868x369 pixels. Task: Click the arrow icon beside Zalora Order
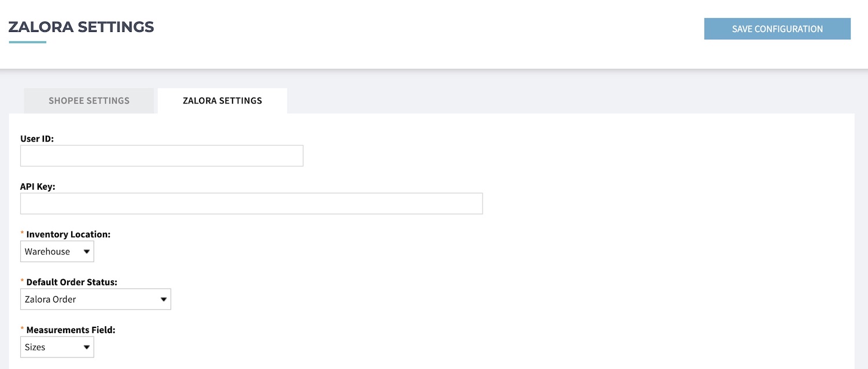tap(164, 300)
